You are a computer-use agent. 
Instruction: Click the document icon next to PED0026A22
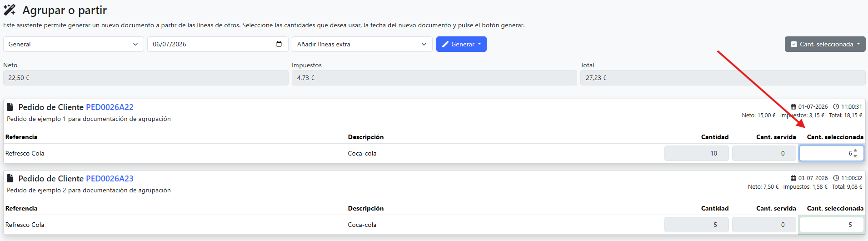click(10, 107)
